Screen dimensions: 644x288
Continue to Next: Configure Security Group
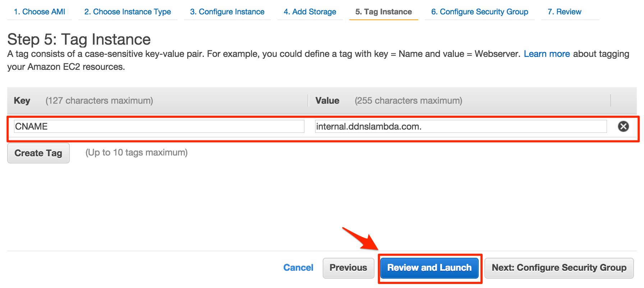click(559, 268)
